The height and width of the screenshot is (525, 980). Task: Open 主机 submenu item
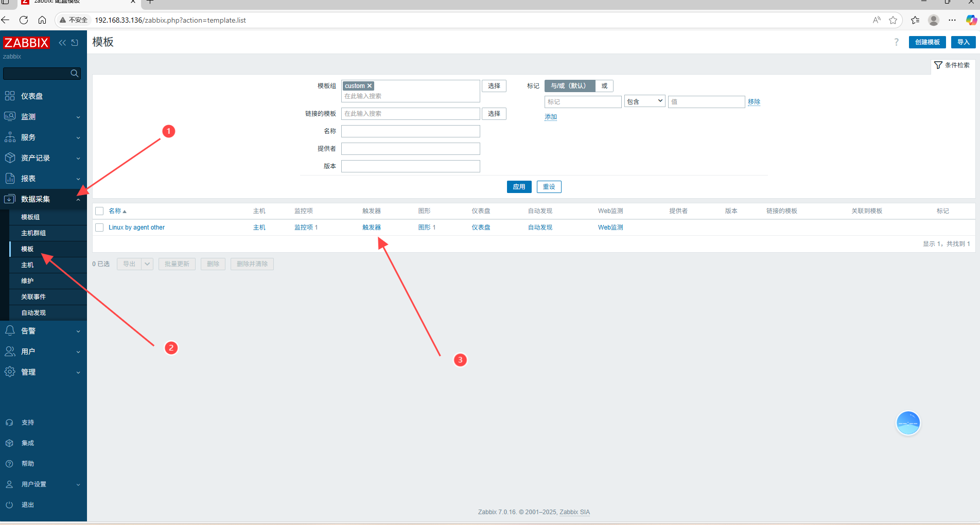(x=27, y=265)
